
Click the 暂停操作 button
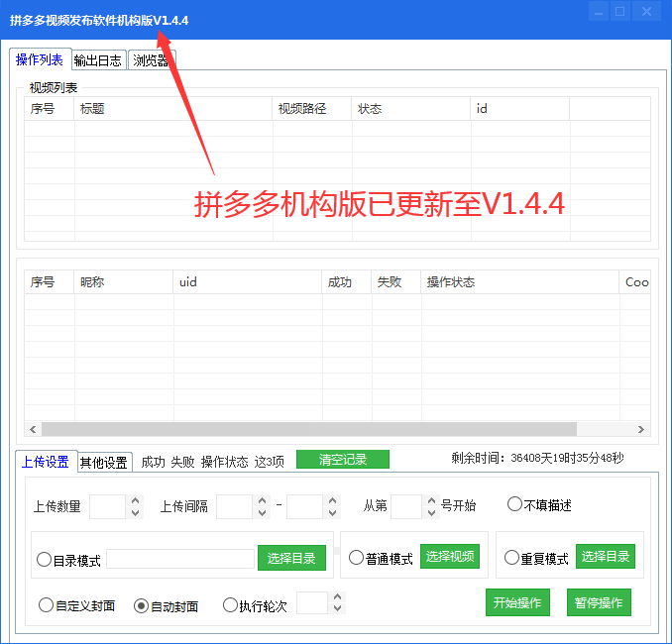(x=599, y=602)
